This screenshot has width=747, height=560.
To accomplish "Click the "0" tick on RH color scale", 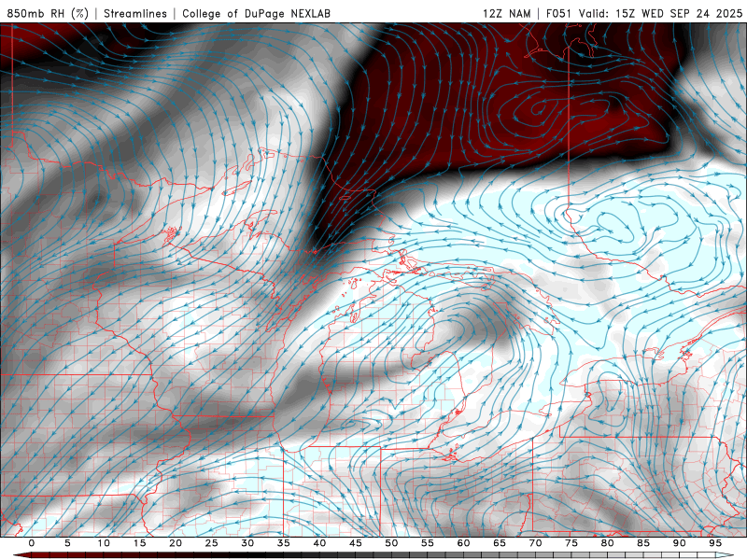I will click(x=32, y=543).
